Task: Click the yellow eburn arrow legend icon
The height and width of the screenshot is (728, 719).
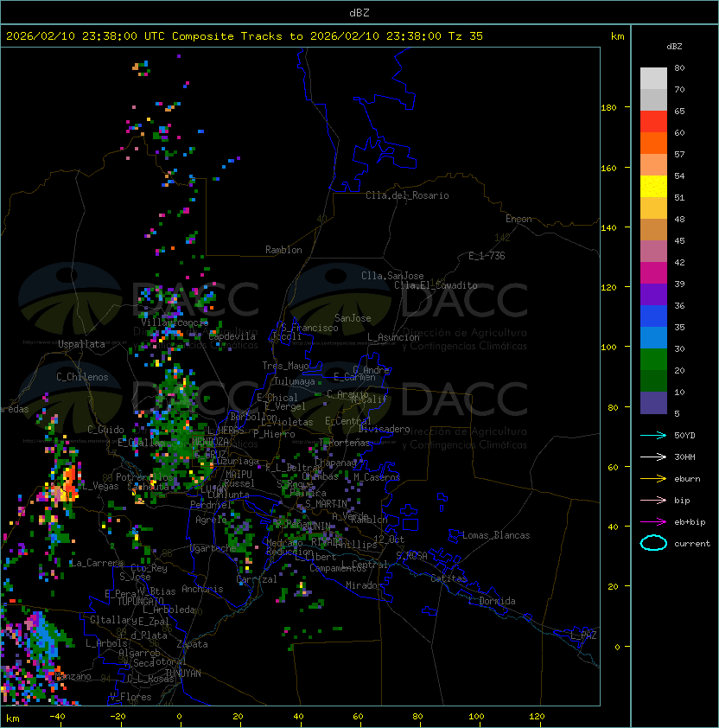Action: tap(653, 479)
